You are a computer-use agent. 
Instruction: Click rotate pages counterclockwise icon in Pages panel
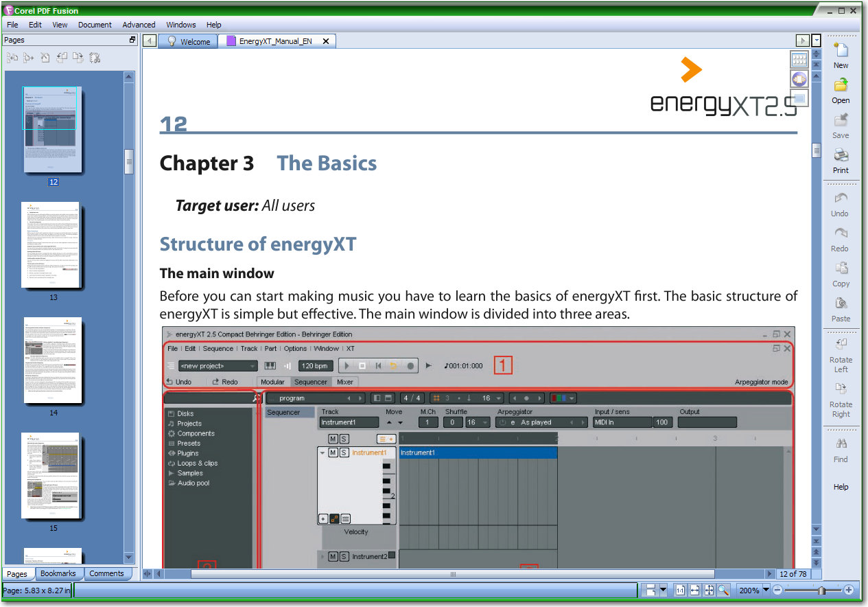point(62,58)
